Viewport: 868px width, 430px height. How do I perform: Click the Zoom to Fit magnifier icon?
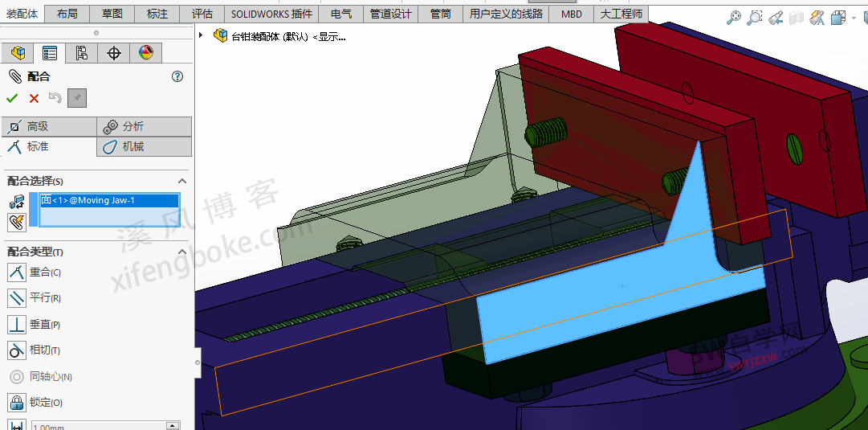point(734,18)
